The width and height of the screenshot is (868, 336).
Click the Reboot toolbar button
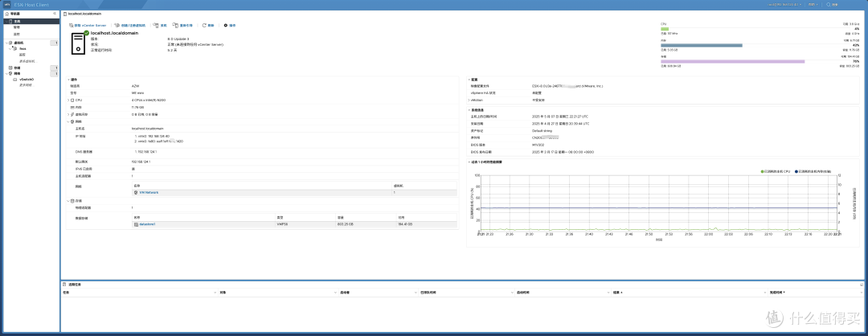coord(183,26)
